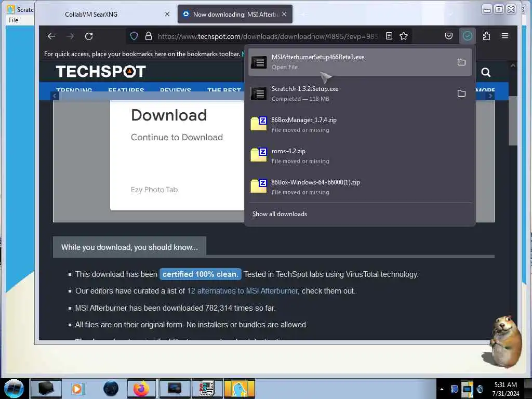The height and width of the screenshot is (399, 532).
Task: Open the ScratchJr cat taskbar icon
Action: [x=239, y=389]
